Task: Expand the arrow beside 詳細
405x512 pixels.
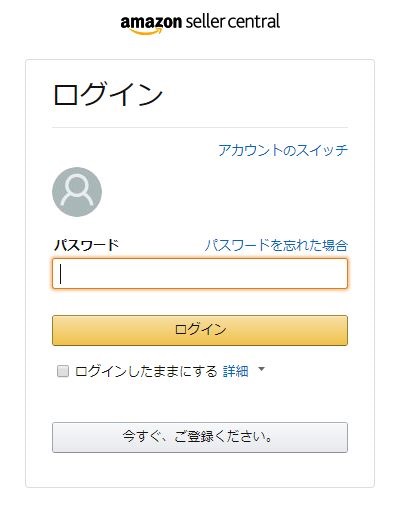Action: click(262, 369)
